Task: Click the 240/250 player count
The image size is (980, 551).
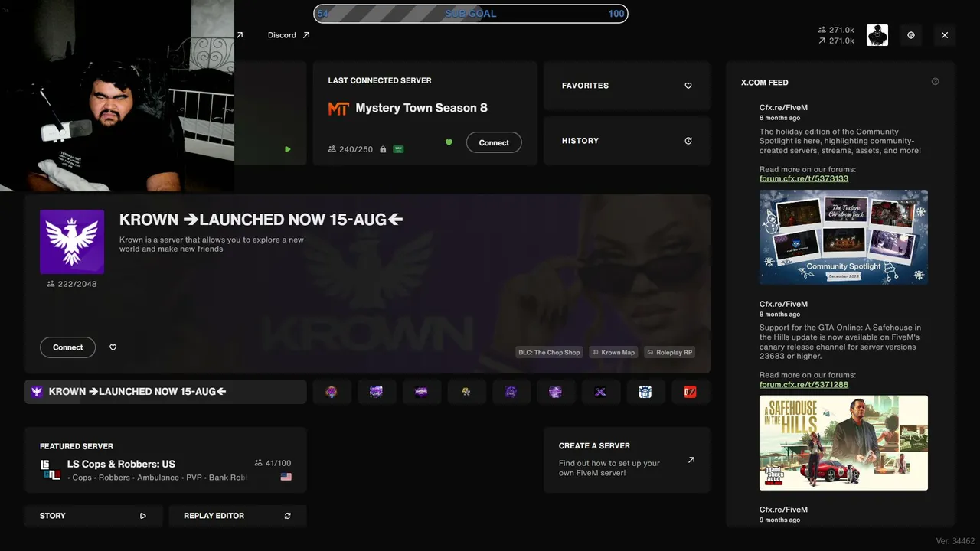Action: 351,149
